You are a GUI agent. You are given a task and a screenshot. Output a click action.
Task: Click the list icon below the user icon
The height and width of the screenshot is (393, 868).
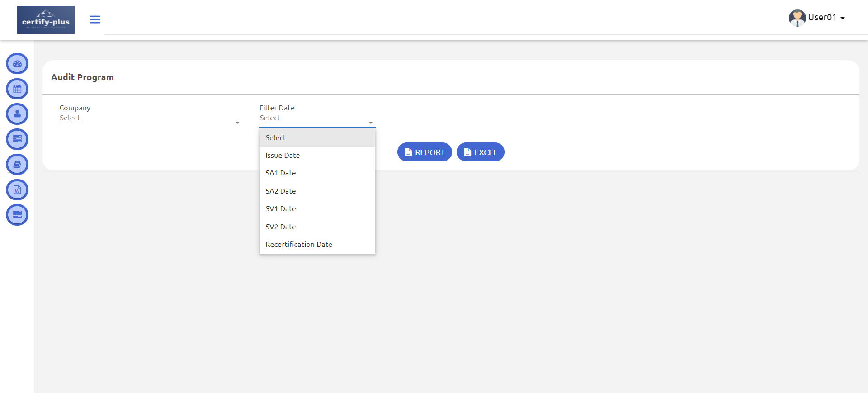click(17, 139)
